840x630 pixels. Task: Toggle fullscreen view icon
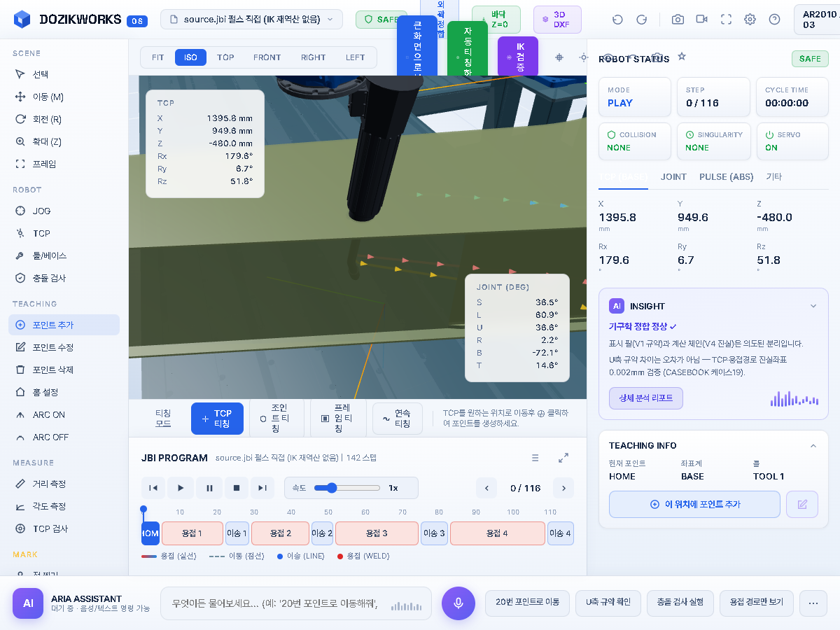click(726, 20)
